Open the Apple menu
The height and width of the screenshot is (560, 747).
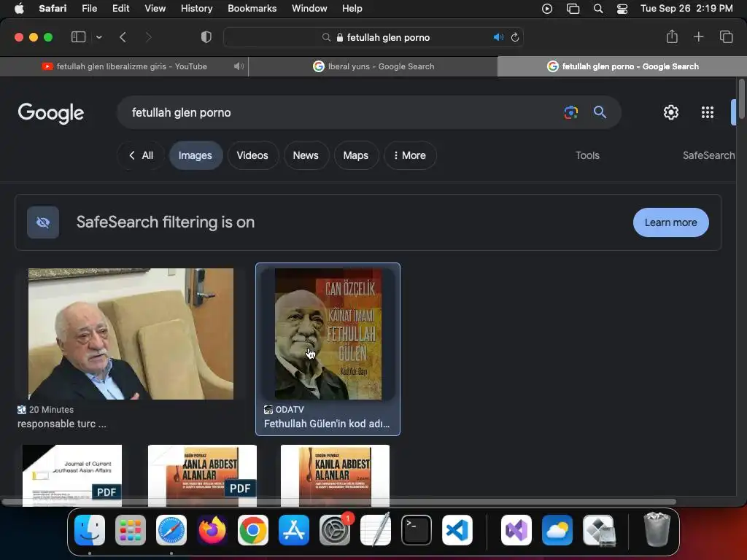pyautogui.click(x=19, y=9)
